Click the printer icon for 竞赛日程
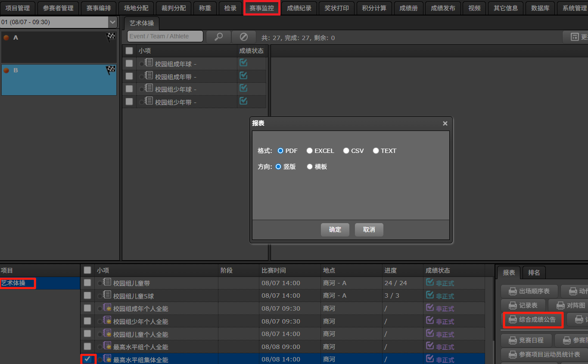The height and width of the screenshot is (364, 588). pos(513,340)
